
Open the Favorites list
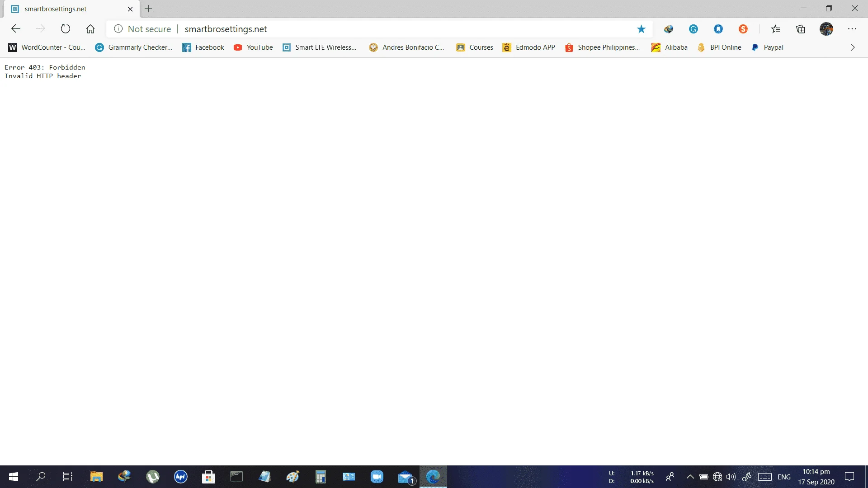(x=776, y=29)
